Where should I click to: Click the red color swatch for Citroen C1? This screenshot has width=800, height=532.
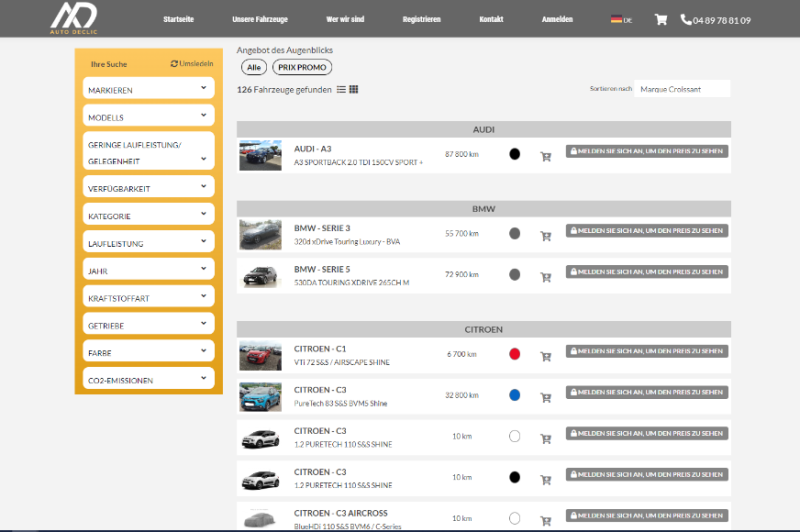(514, 354)
